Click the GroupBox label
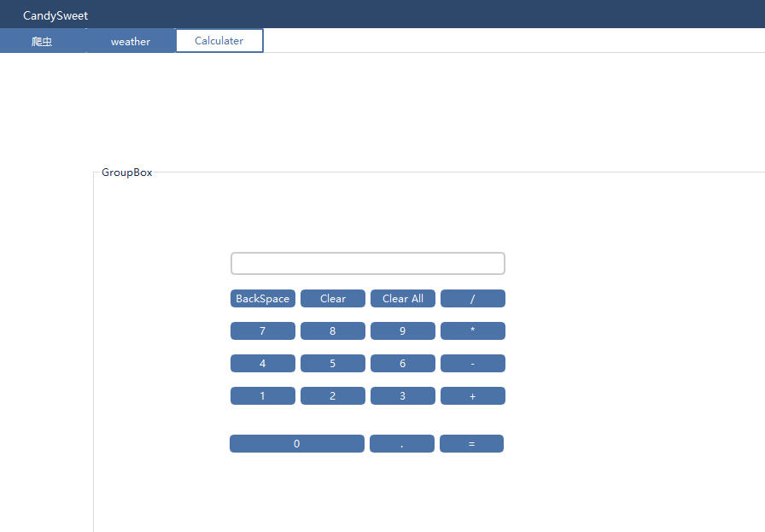 pos(127,172)
